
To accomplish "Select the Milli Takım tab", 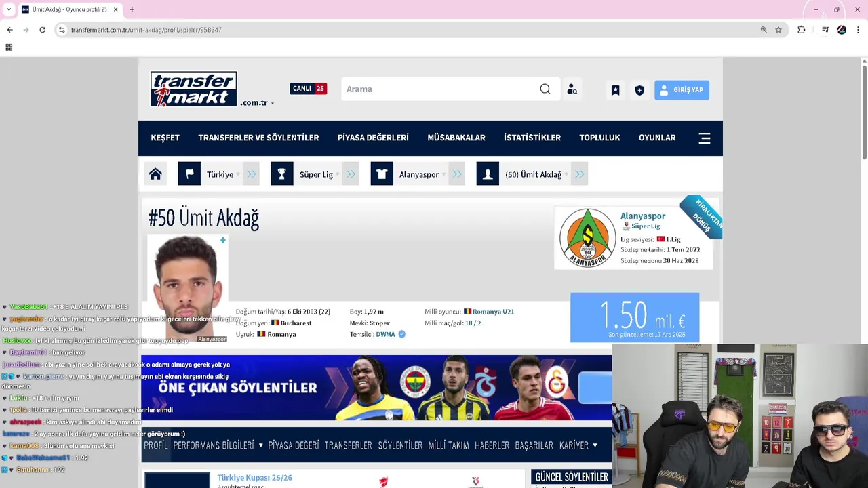I will pyautogui.click(x=448, y=445).
